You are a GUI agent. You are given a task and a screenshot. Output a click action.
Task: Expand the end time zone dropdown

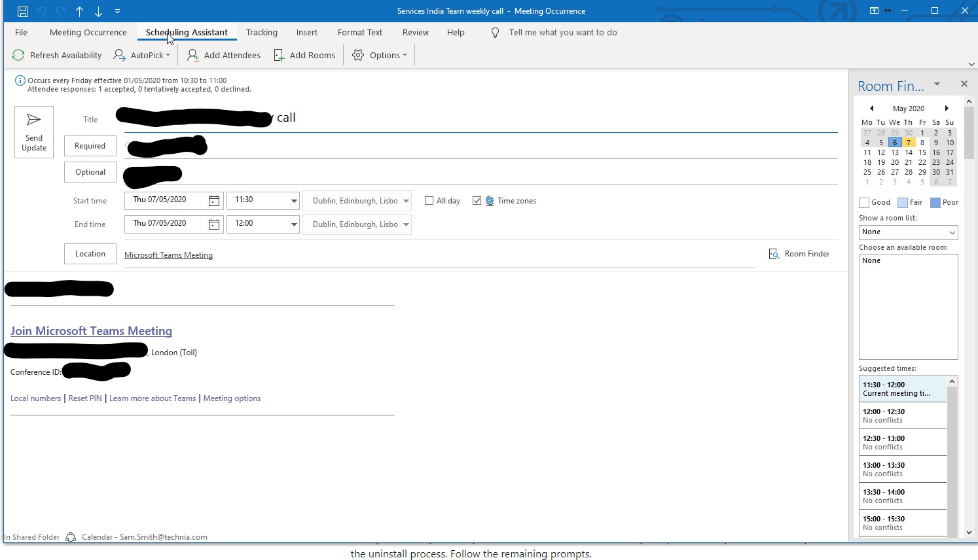click(x=406, y=224)
